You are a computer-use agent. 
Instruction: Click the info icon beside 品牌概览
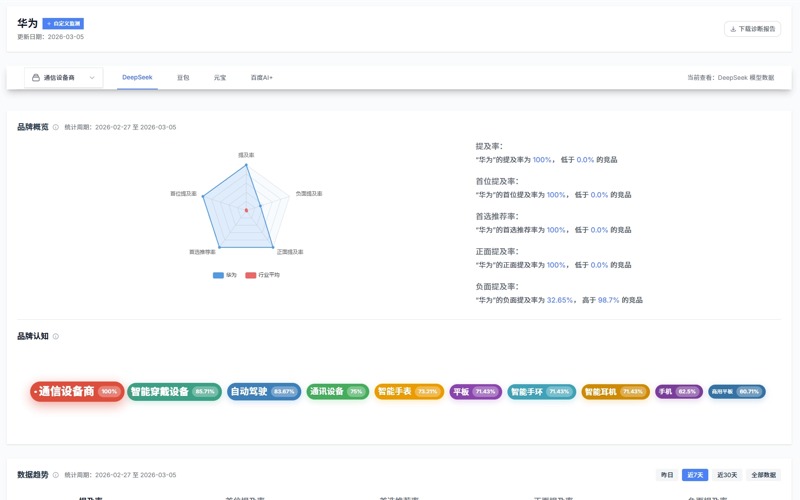[x=55, y=127]
